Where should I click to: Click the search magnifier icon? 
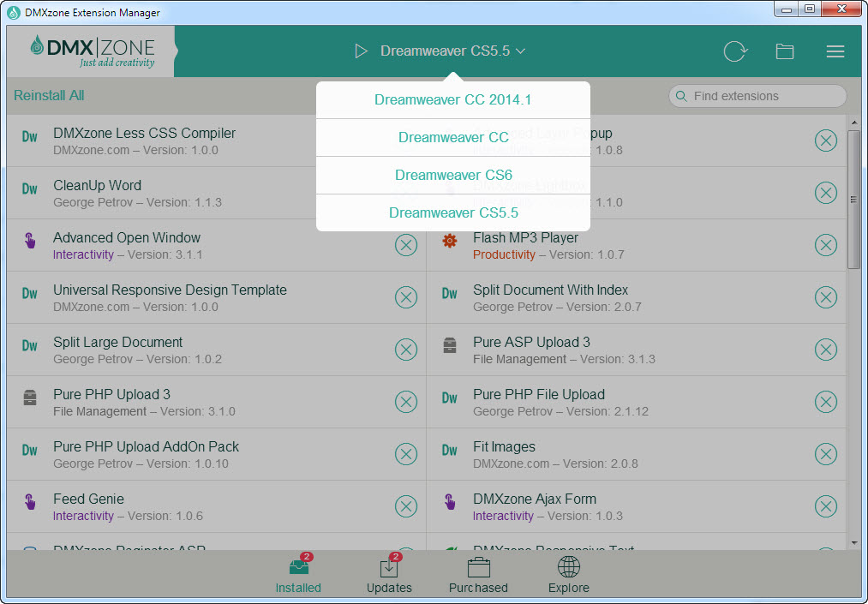pyautogui.click(x=681, y=96)
